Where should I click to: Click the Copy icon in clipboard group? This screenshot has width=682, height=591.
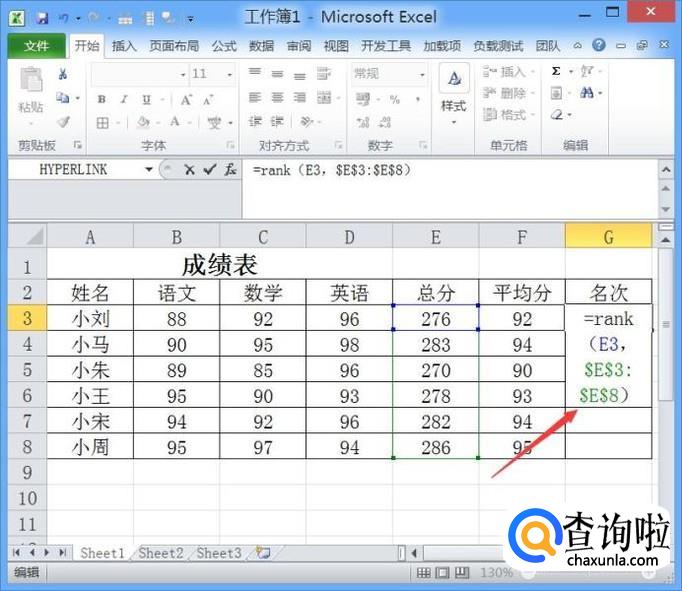(x=63, y=98)
